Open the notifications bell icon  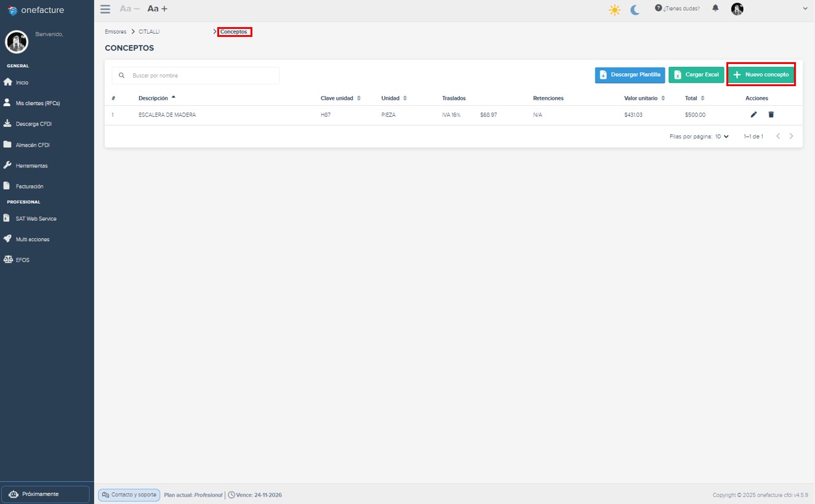(x=715, y=8)
